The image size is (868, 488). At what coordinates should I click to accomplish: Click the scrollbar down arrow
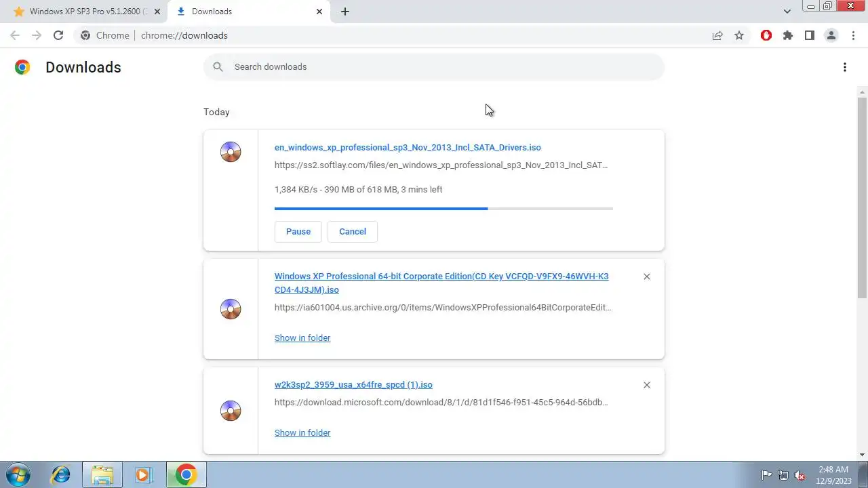(862, 455)
